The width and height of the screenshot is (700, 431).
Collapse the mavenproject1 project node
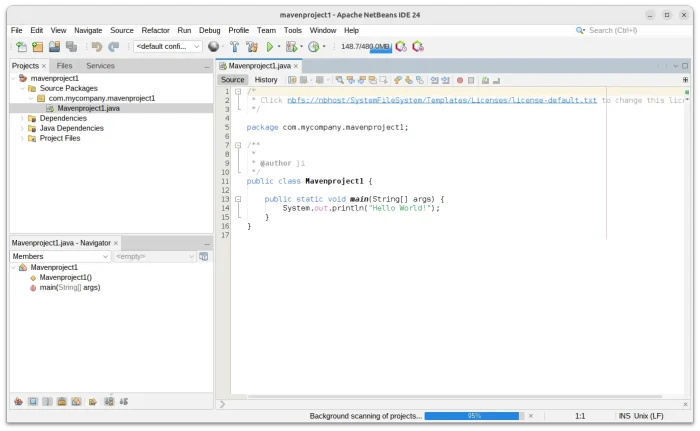pos(13,78)
